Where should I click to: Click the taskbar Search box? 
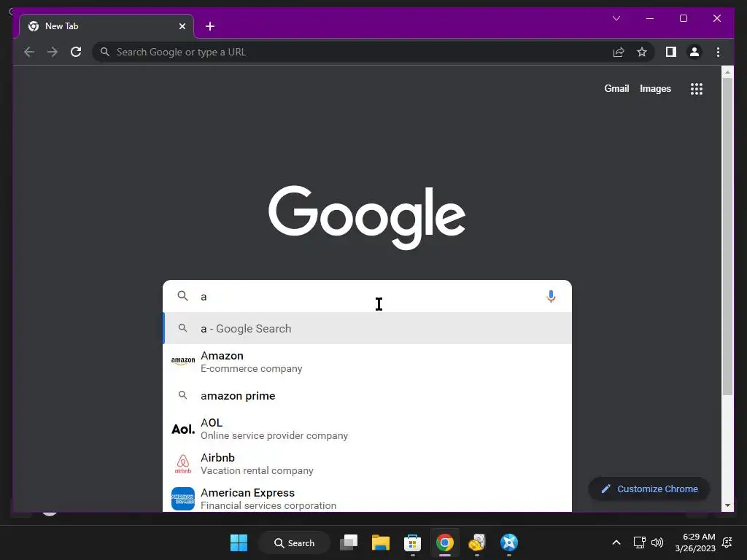point(294,542)
